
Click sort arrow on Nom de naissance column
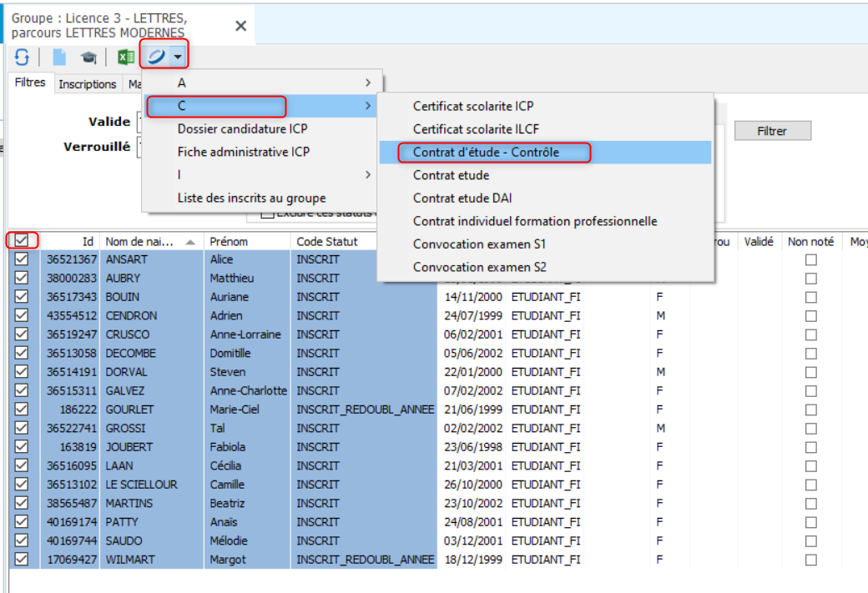pyautogui.click(x=191, y=241)
